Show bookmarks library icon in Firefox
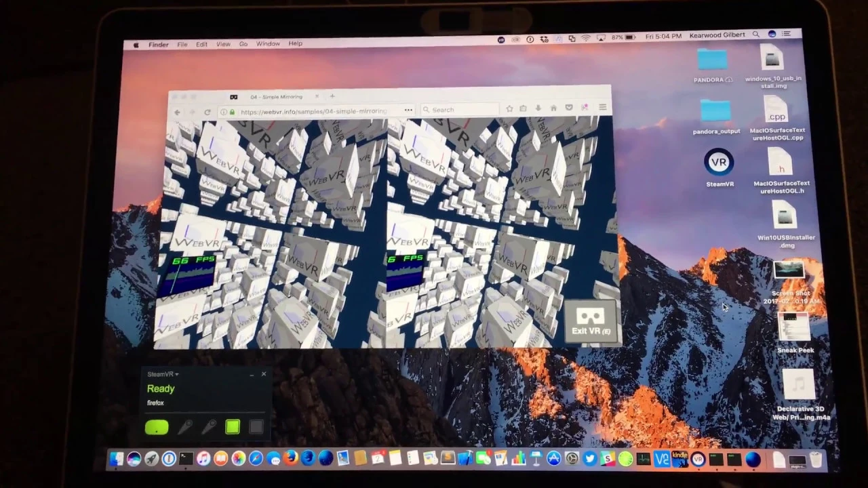Viewport: 868px width, 488px height. [x=524, y=108]
